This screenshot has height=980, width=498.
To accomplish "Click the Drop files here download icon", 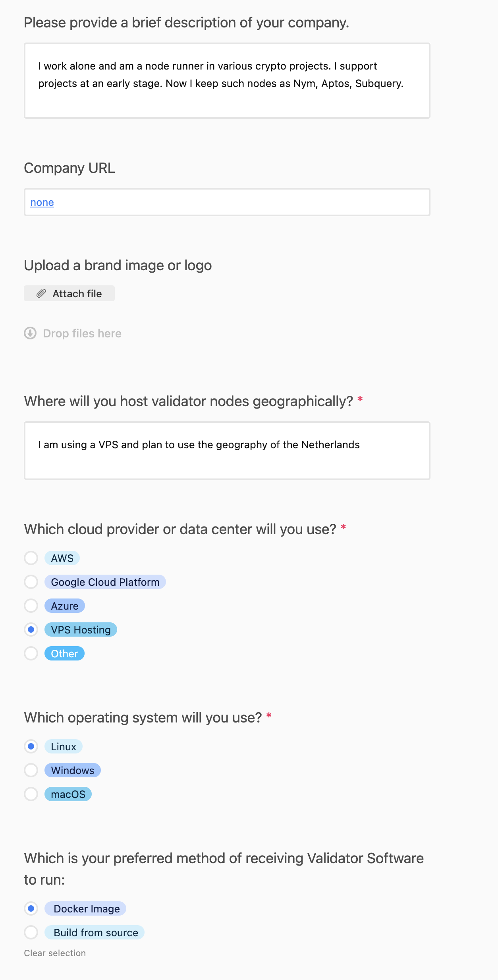I will click(30, 333).
